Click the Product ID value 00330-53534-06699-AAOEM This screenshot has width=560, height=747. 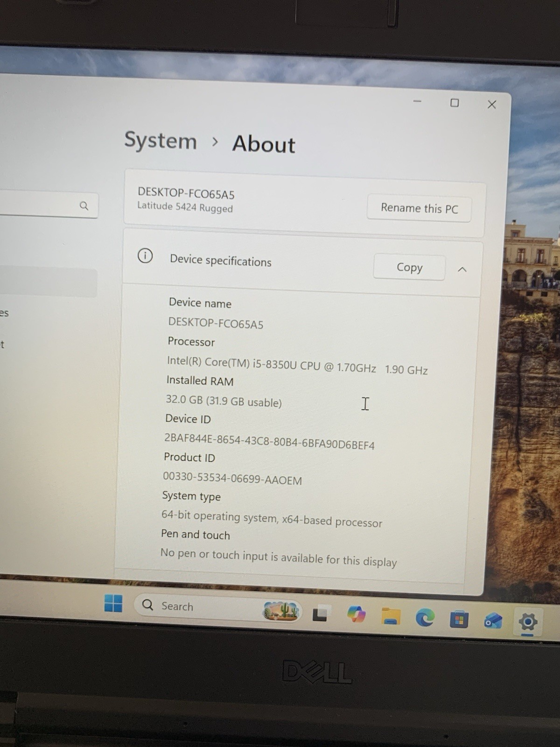232,479
